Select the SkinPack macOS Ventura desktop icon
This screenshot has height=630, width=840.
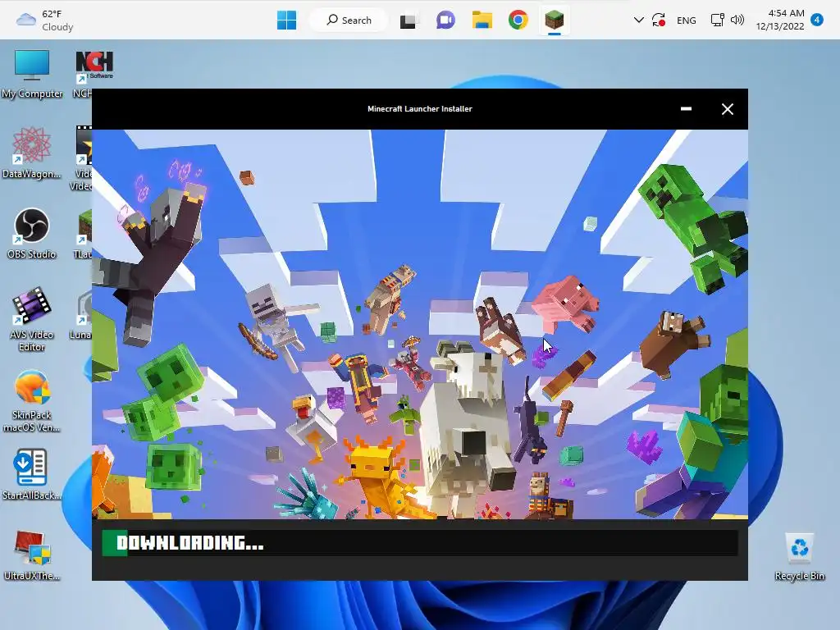[x=32, y=400]
